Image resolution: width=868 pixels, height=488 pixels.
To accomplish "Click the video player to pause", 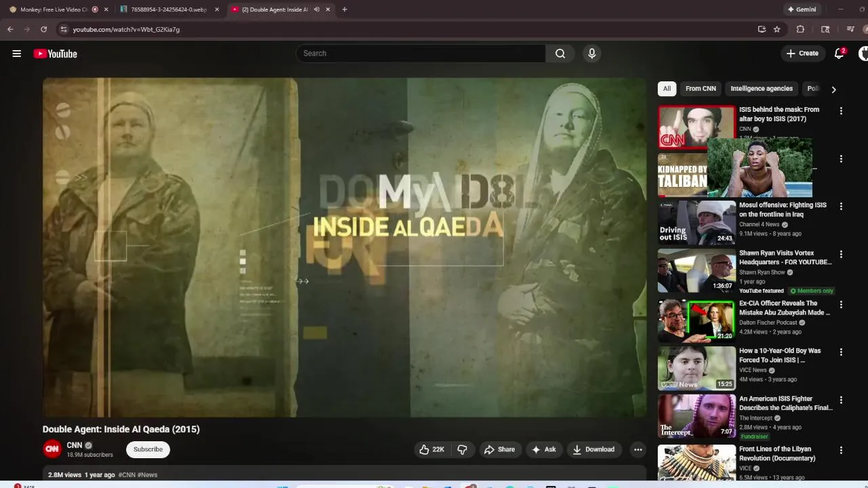I will coord(344,247).
